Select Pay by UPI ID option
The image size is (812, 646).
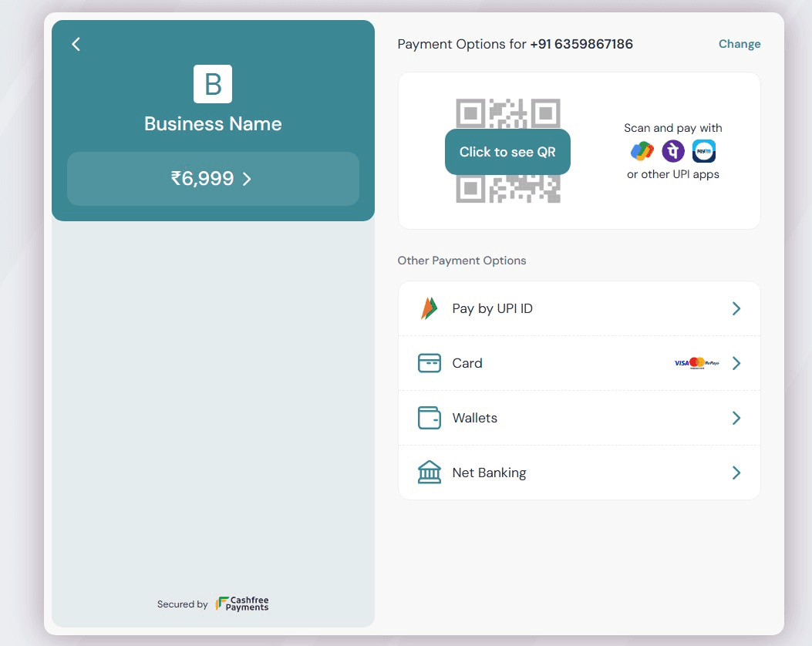(579, 308)
